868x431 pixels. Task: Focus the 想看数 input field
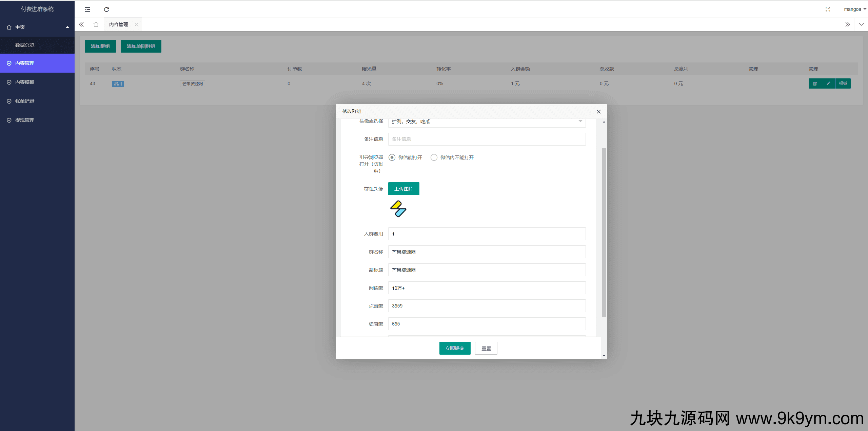click(487, 324)
